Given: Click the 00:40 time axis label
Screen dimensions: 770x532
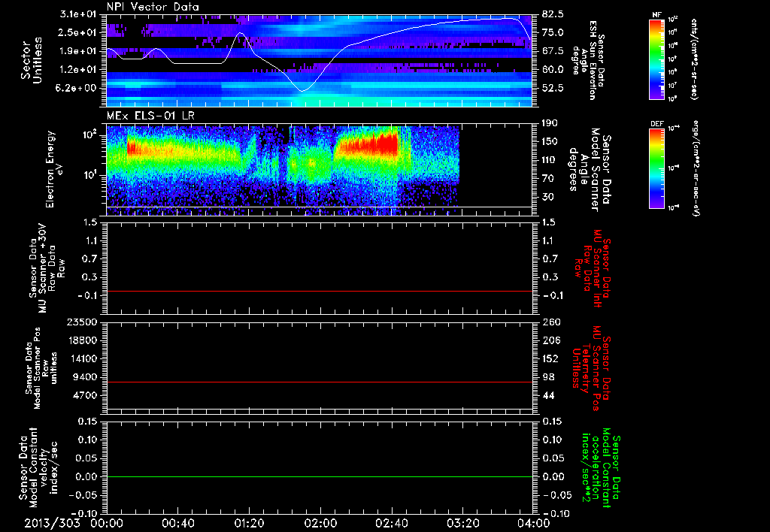Looking at the screenshot, I should click(x=177, y=523).
